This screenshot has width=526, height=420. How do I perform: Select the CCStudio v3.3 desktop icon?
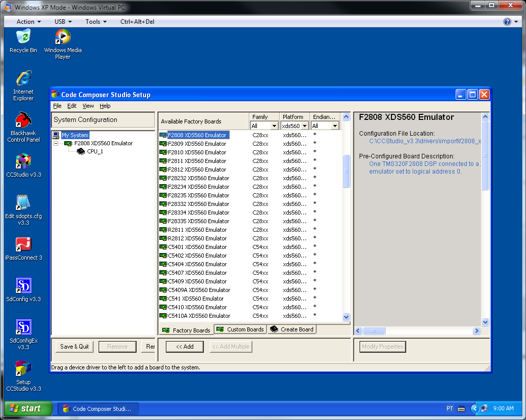pyautogui.click(x=23, y=165)
